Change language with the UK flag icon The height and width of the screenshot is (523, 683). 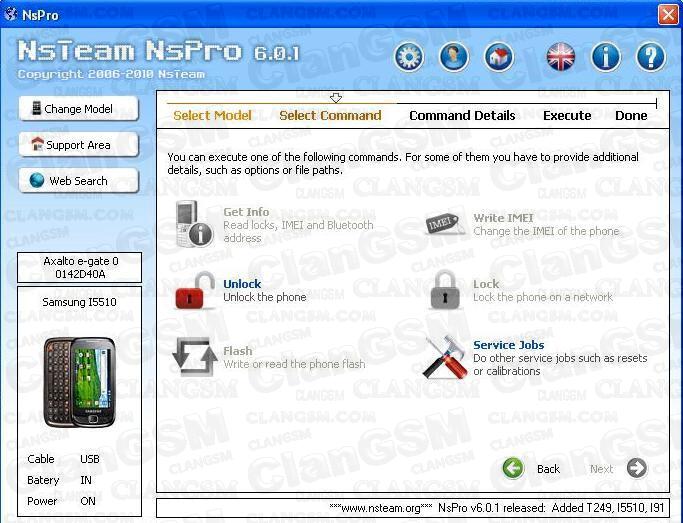click(561, 57)
